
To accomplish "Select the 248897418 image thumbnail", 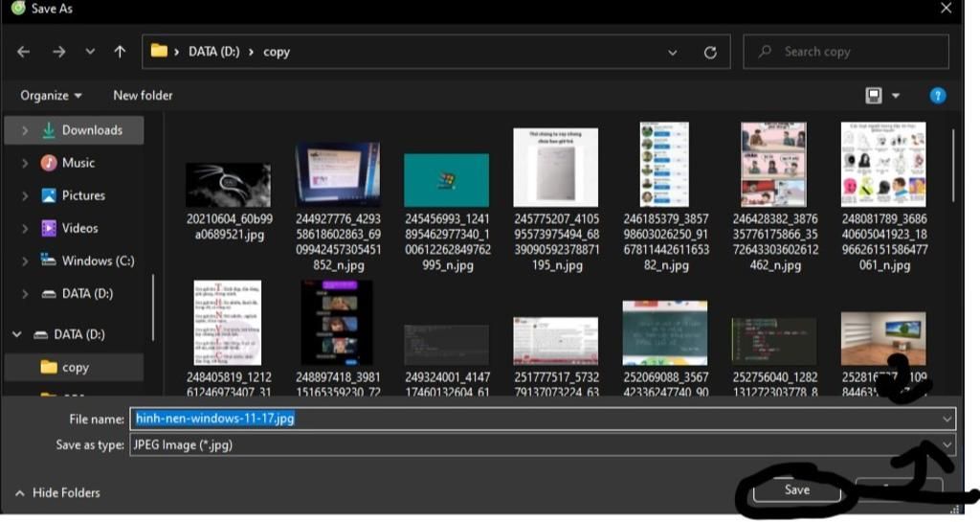I will [x=337, y=323].
